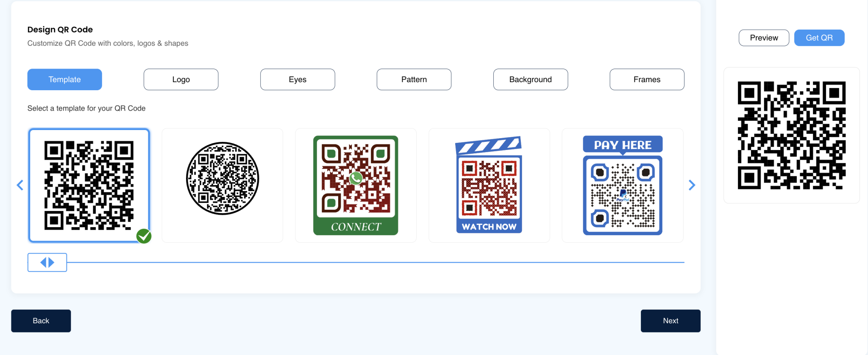Screen dimensions: 868x355
Task: Click 'Select a template for your QR Code' text
Action: coord(86,108)
